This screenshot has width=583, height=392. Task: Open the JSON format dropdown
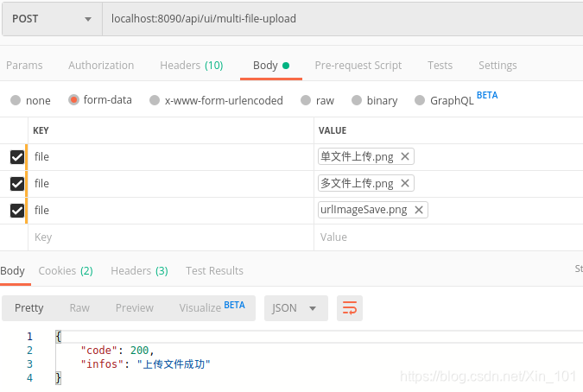296,308
